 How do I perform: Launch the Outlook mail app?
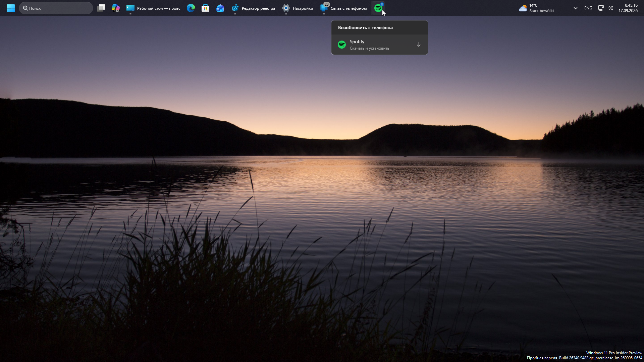coord(220,8)
